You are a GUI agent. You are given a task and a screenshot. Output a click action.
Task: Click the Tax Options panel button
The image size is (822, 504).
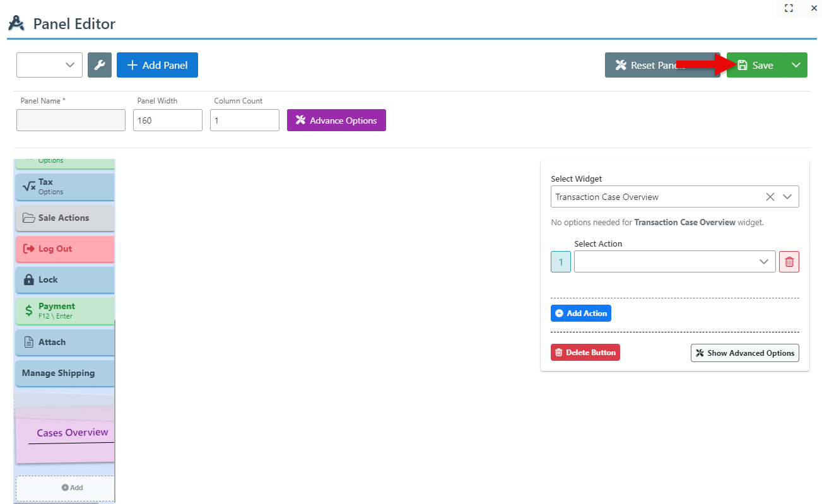pyautogui.click(x=64, y=187)
